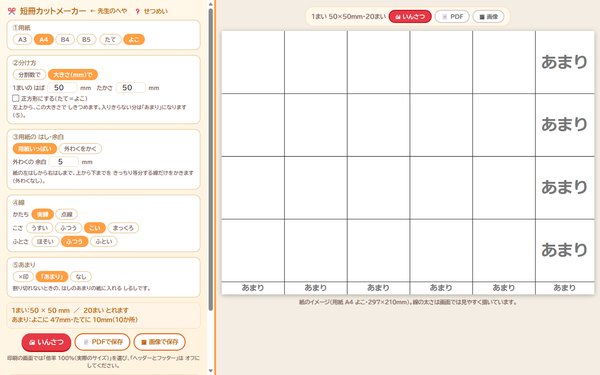Viewport: 600px width, 375px height.
Task: Go back via ←先生のへや link
Action: click(109, 11)
